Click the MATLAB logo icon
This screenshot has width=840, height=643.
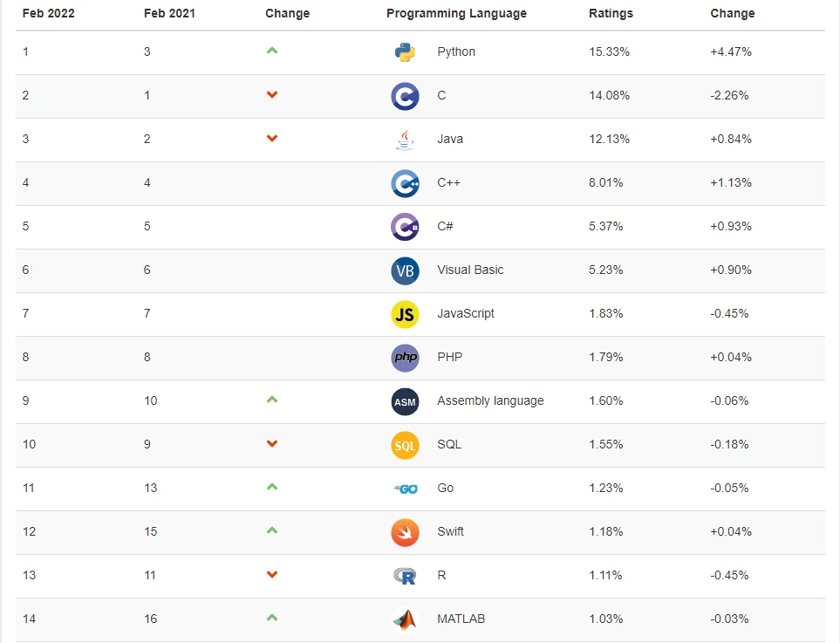[x=405, y=619]
